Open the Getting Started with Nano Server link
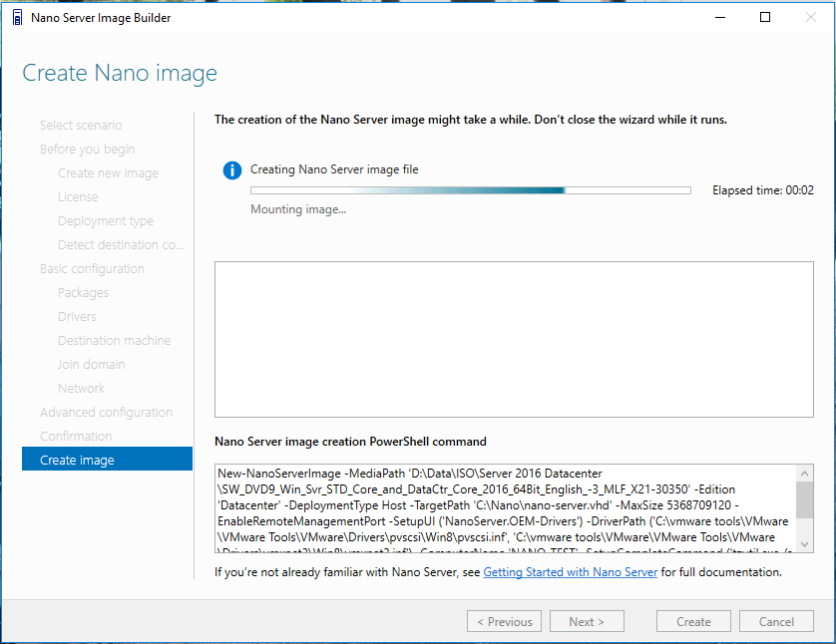Viewport: 836px width, 644px height. [571, 572]
